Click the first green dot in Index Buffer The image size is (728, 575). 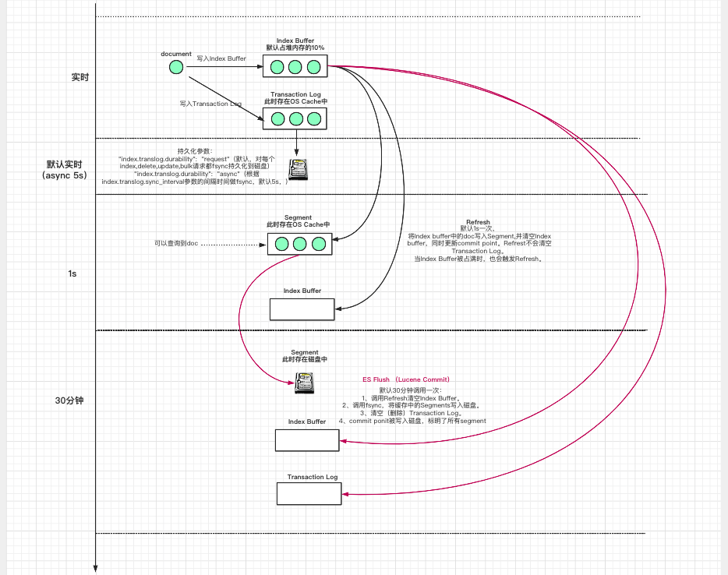click(277, 67)
